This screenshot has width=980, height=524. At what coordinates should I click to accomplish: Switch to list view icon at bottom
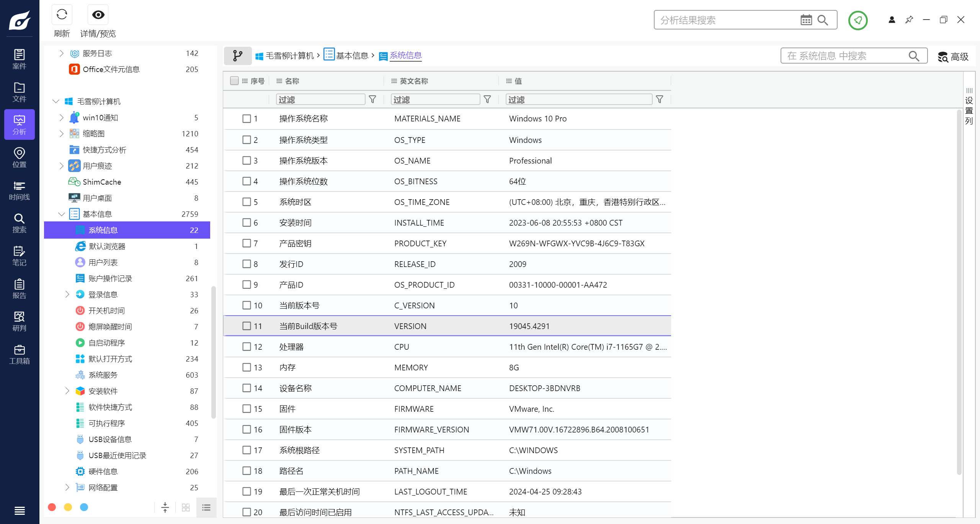[x=206, y=508]
